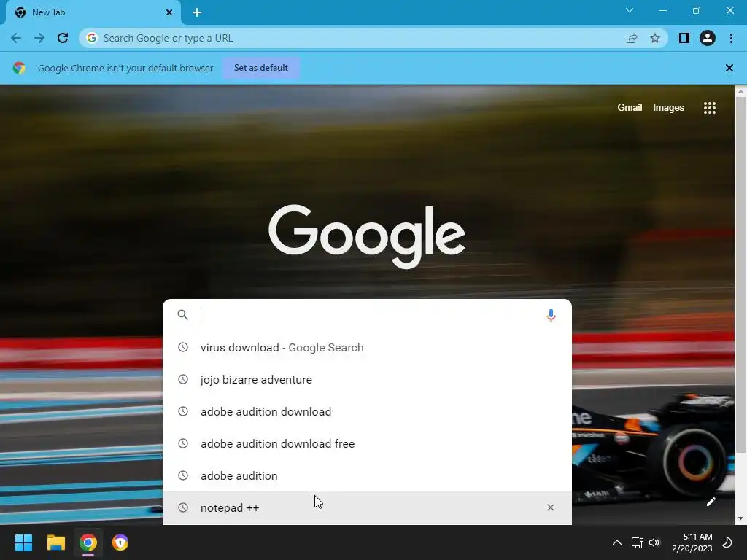
Task: Click inside the Google search box
Action: coord(367,315)
